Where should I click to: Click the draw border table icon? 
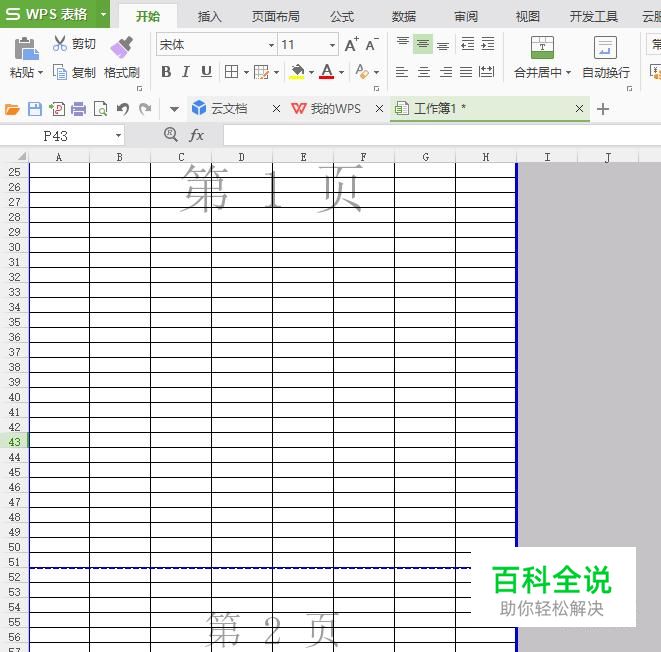(261, 72)
